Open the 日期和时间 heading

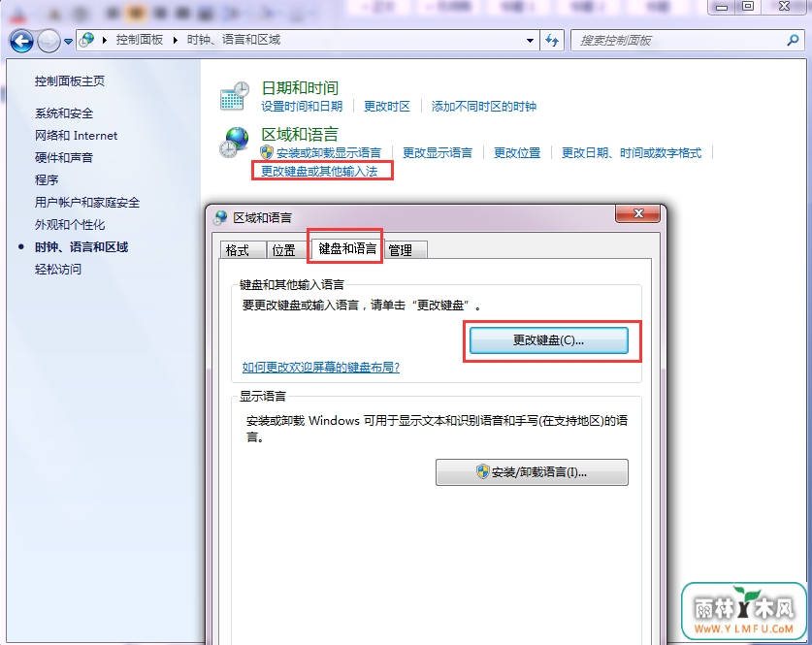pyautogui.click(x=300, y=88)
